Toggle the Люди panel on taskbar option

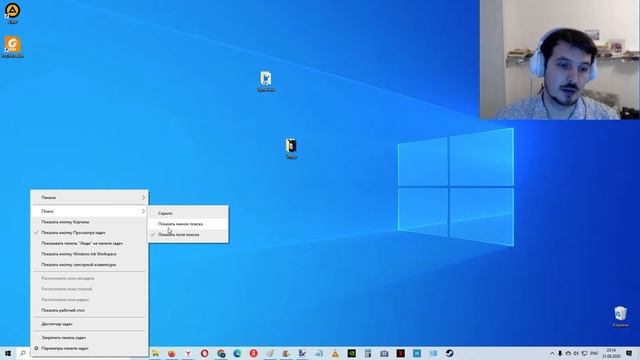pos(89,243)
